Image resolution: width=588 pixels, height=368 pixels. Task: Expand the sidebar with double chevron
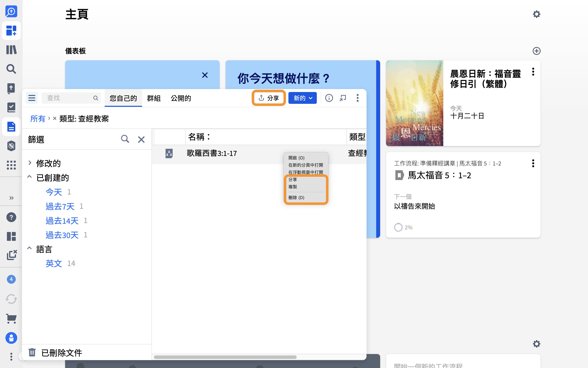coord(11,198)
